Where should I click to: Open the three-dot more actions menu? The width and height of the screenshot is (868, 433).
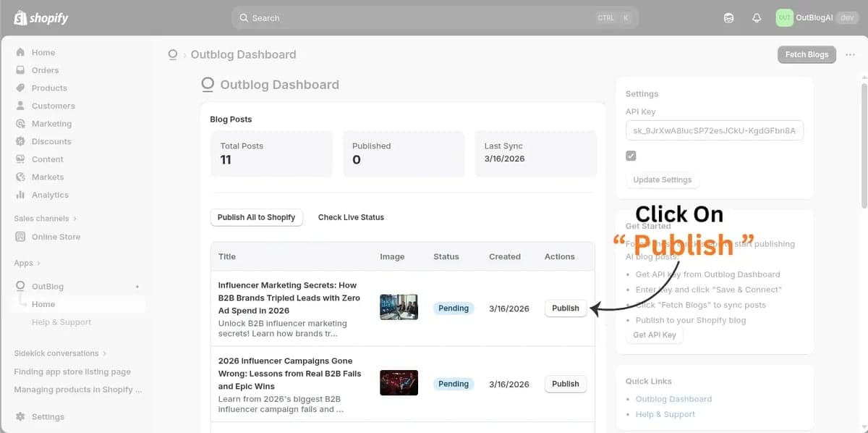[850, 55]
